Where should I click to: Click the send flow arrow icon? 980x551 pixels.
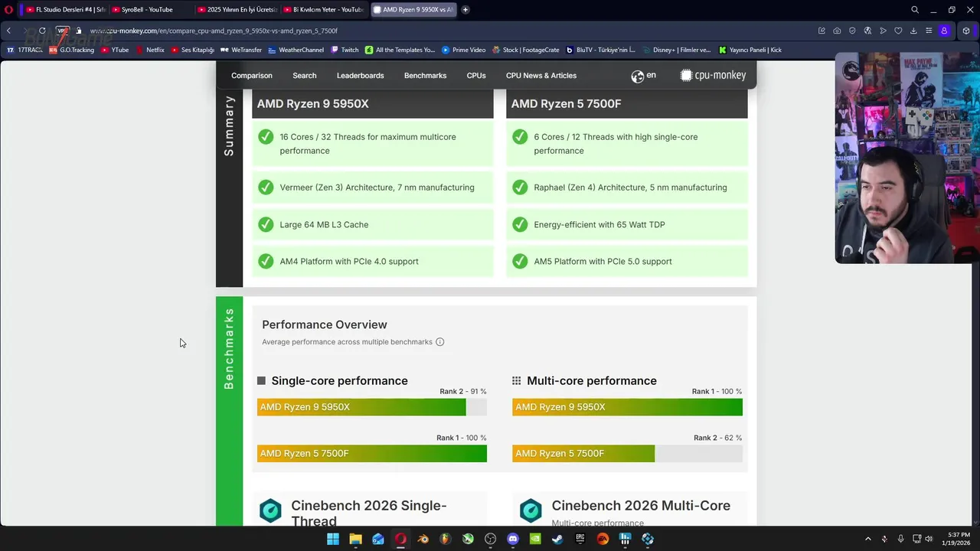883,31
